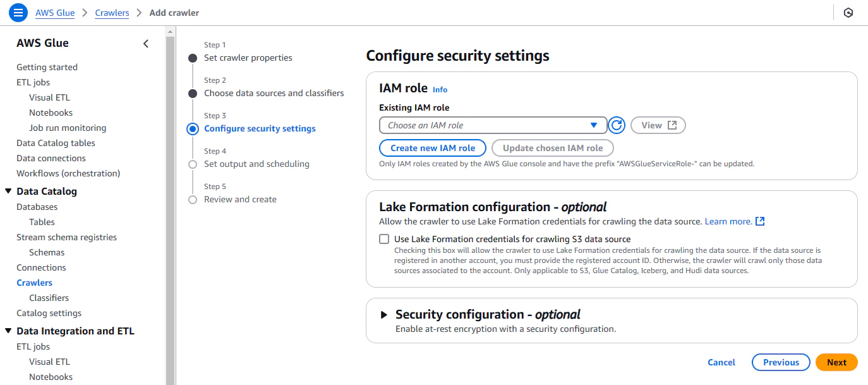The width and height of the screenshot is (868, 385).
Task: Open the Choose an IAM role dropdown
Action: [493, 125]
